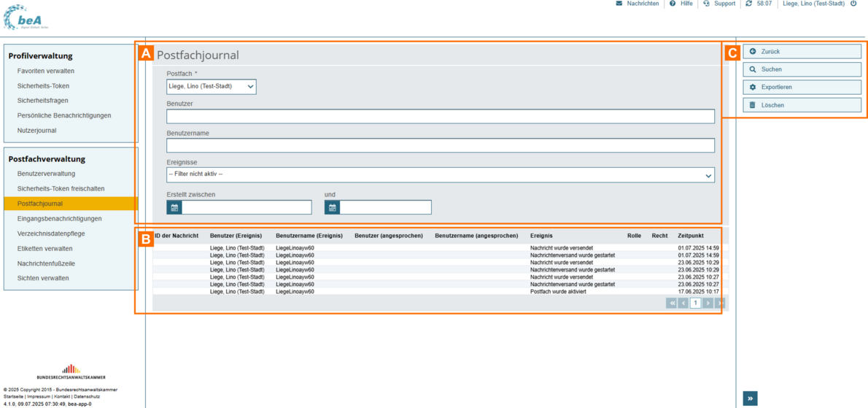The height and width of the screenshot is (408, 868).
Task: Go to the first results page
Action: [x=671, y=303]
